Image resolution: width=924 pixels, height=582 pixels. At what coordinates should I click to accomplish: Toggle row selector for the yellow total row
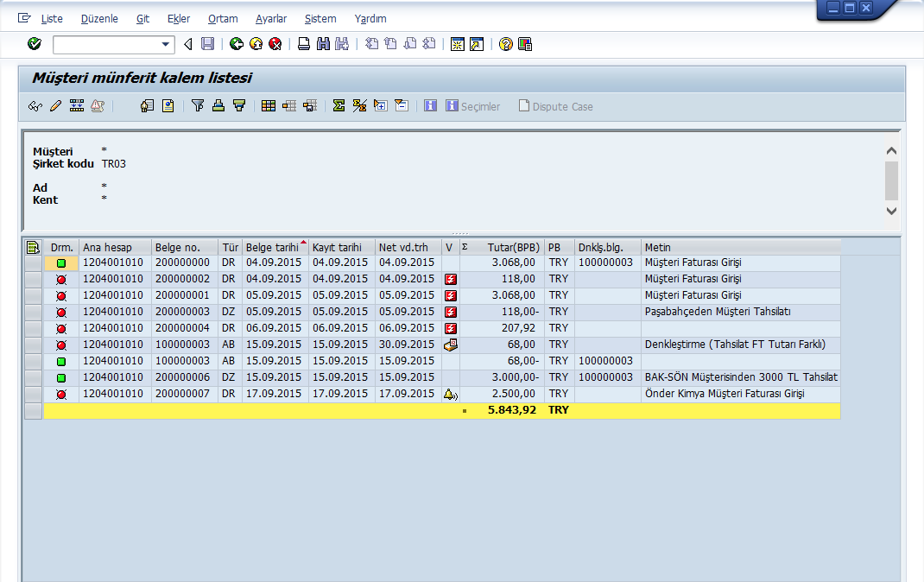pyautogui.click(x=34, y=410)
